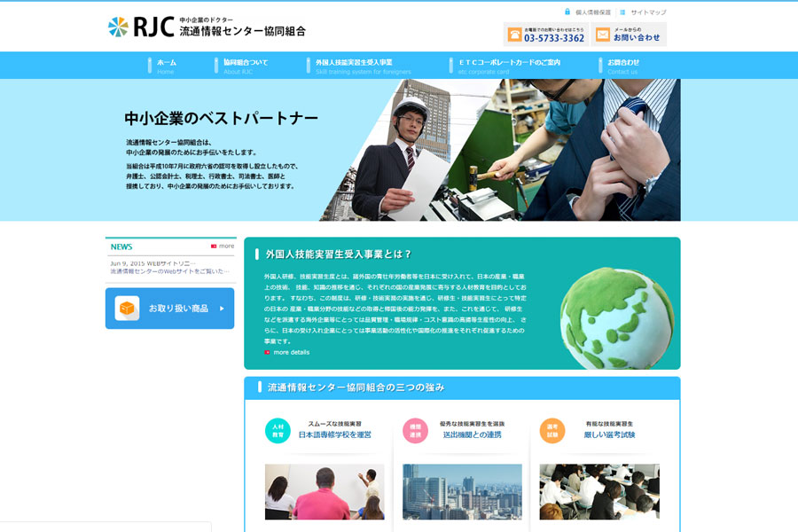Click the RJC pinwheel logo icon
The width and height of the screenshot is (798, 532).
(x=118, y=27)
